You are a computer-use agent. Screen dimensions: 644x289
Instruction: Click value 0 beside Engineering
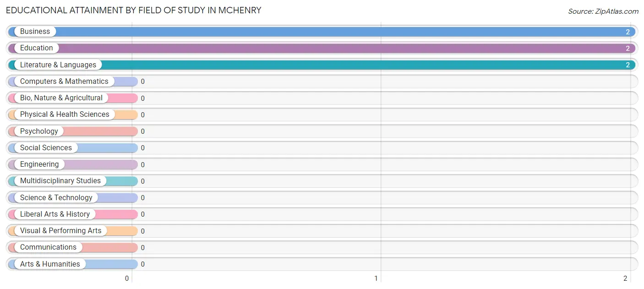142,165
